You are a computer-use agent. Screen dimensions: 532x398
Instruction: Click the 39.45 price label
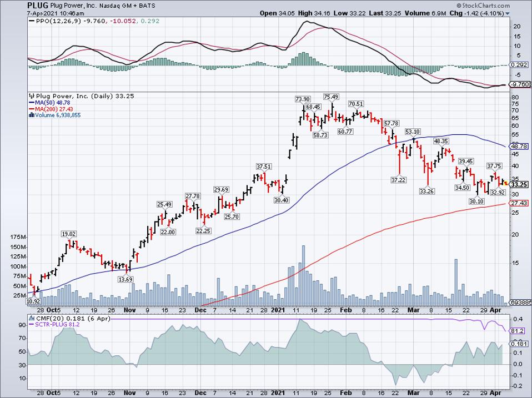465,161
